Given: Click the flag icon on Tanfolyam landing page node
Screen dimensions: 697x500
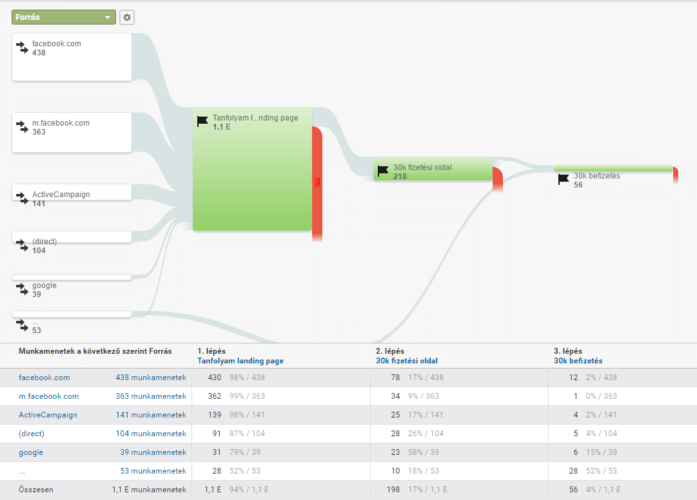Looking at the screenshot, I should pos(202,121).
